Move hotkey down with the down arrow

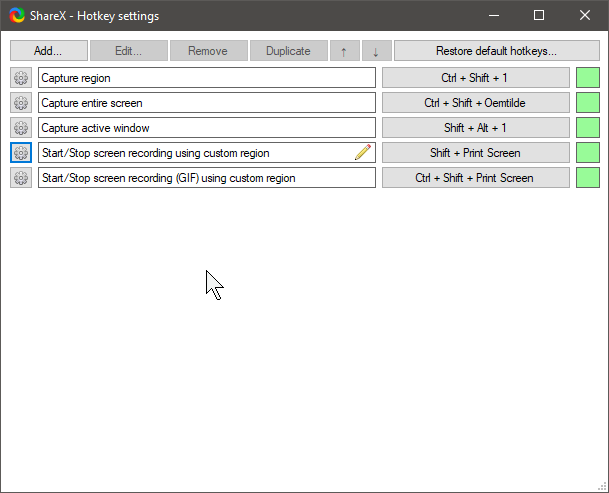click(376, 51)
